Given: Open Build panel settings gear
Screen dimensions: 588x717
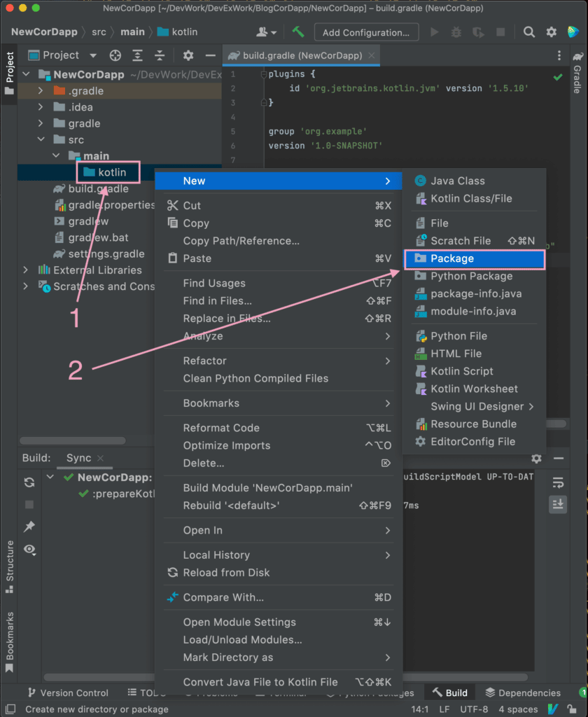Looking at the screenshot, I should tap(536, 458).
